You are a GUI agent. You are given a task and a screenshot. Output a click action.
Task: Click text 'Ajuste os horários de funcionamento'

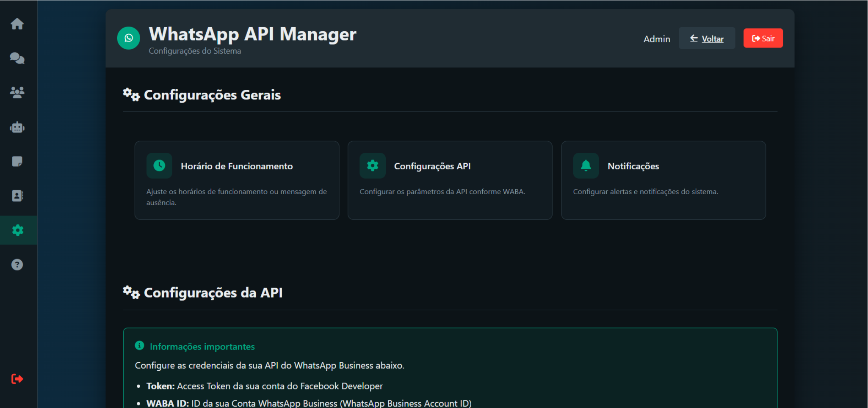[x=207, y=192]
